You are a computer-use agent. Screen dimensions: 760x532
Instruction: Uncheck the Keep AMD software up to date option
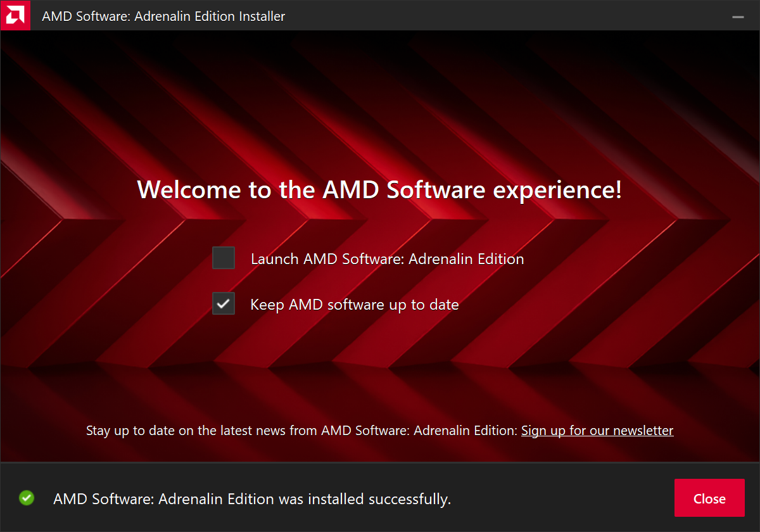pos(223,303)
